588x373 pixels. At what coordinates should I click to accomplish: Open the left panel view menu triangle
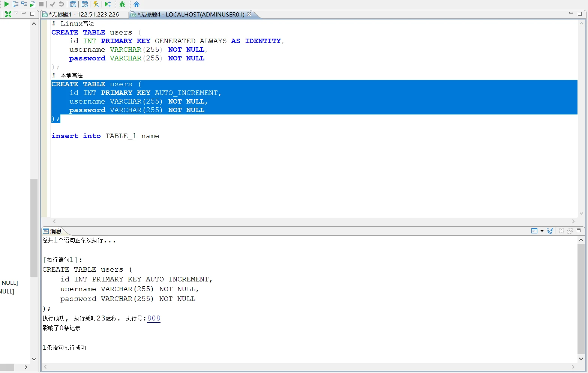[x=16, y=13]
